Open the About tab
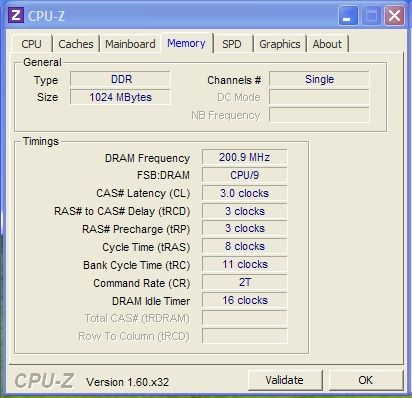 [327, 44]
